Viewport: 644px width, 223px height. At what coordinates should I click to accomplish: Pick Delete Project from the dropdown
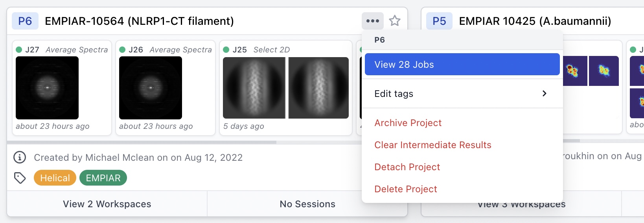click(x=405, y=189)
